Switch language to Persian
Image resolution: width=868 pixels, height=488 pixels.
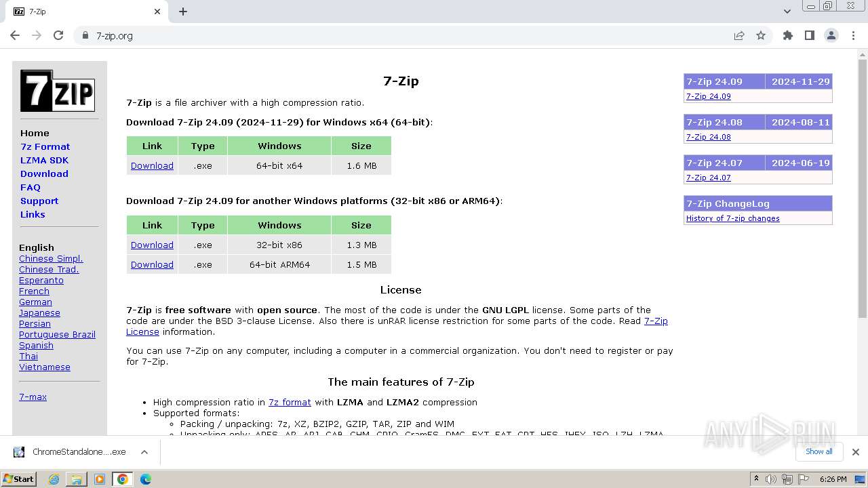[35, 323]
